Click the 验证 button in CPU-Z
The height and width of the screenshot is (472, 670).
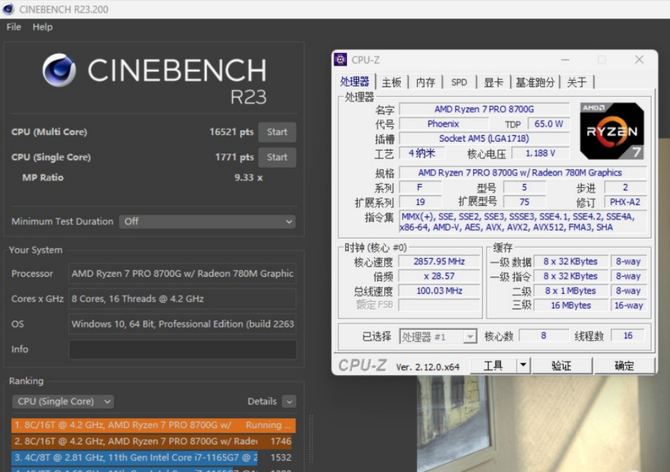[561, 366]
